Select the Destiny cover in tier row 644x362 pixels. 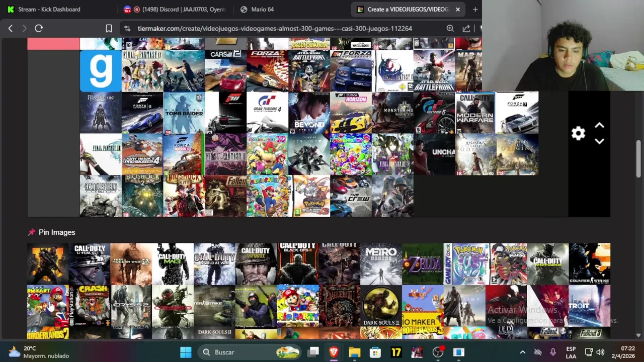[x=309, y=154]
